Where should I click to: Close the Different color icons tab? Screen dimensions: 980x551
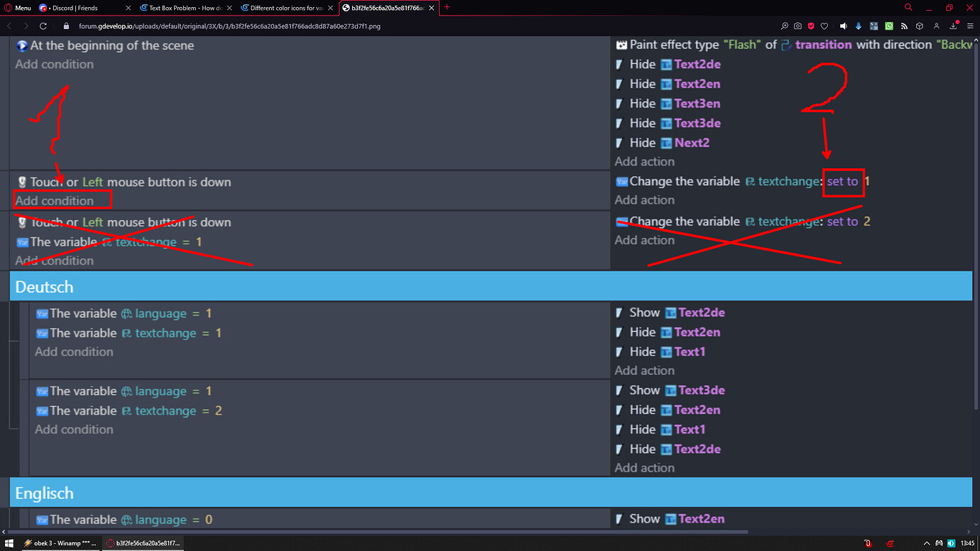coord(330,8)
